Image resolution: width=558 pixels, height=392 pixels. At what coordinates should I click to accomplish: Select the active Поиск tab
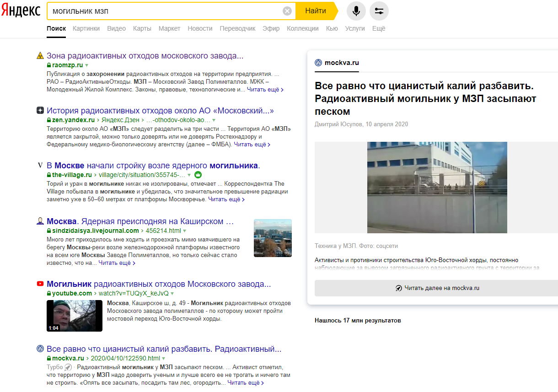(56, 28)
